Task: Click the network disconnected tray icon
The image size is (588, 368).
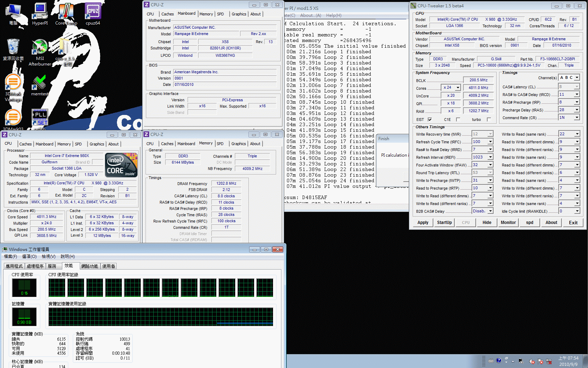Action: [549, 361]
